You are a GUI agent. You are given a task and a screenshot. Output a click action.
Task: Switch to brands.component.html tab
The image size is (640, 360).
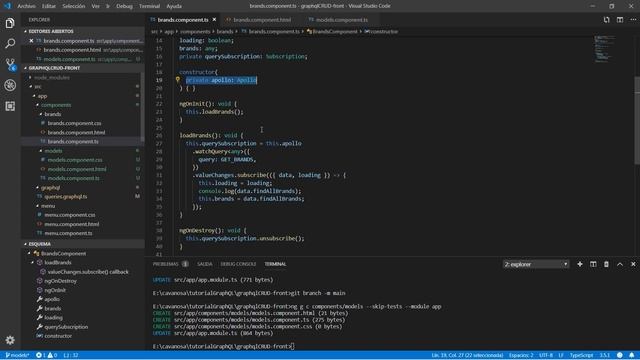point(262,20)
